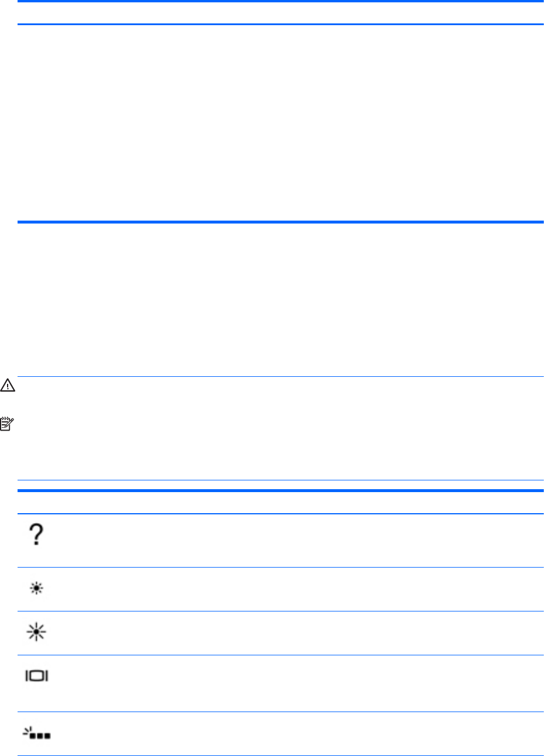Click the keyboard backlight icon

(36, 732)
